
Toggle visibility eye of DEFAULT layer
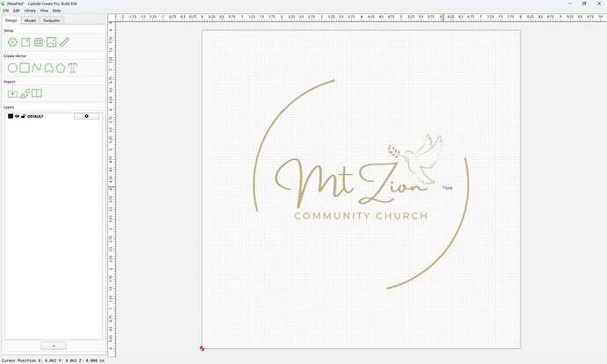[x=17, y=116]
